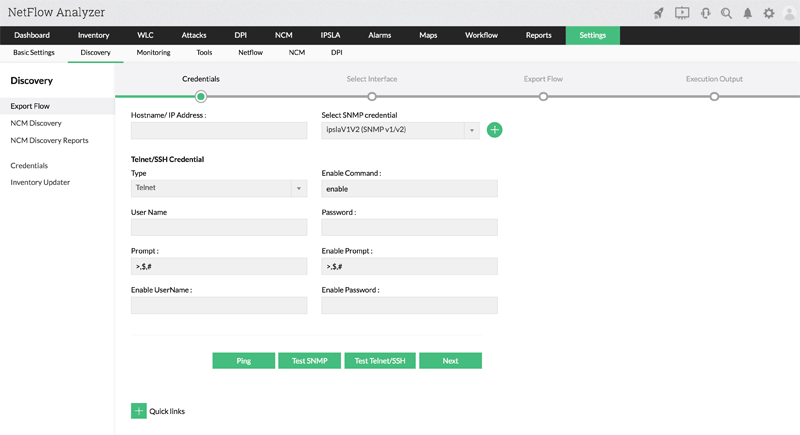Click the Execution Output step label
This screenshot has width=800, height=435.
coord(714,79)
